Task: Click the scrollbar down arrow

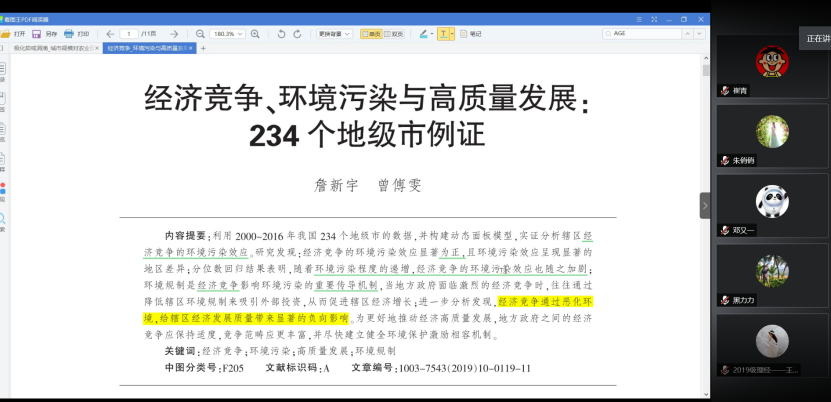Action: point(706,394)
